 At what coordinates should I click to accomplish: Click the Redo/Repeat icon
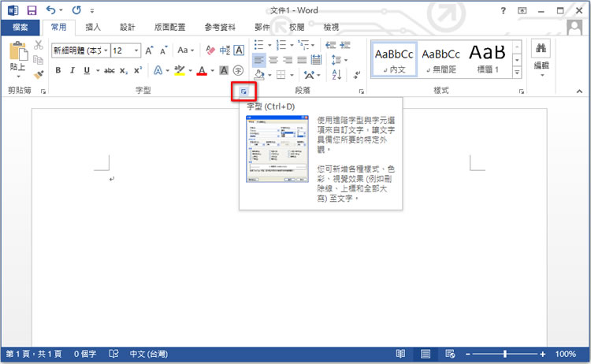click(x=76, y=10)
